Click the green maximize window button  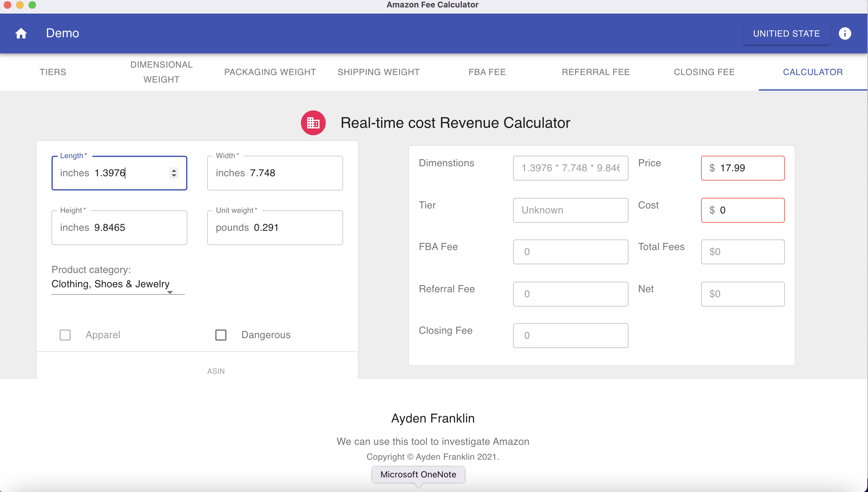[32, 5]
